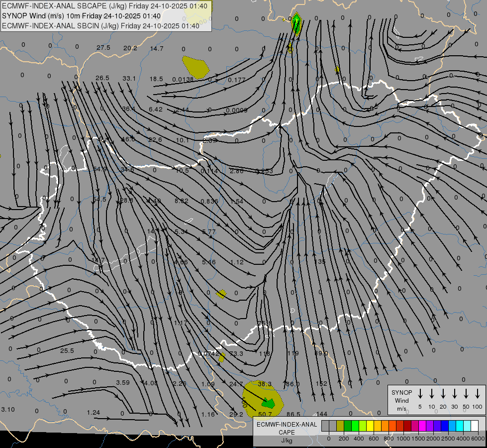Click the grid value 0.253
Image resolution: width=487 pixels, height=448 pixels.
point(264,171)
